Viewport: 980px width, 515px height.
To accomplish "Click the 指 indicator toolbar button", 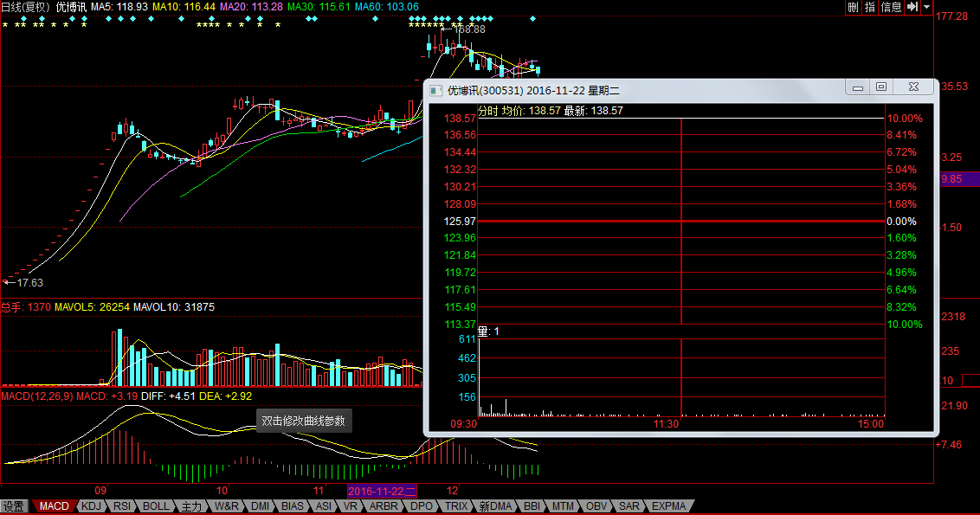I will point(869,7).
